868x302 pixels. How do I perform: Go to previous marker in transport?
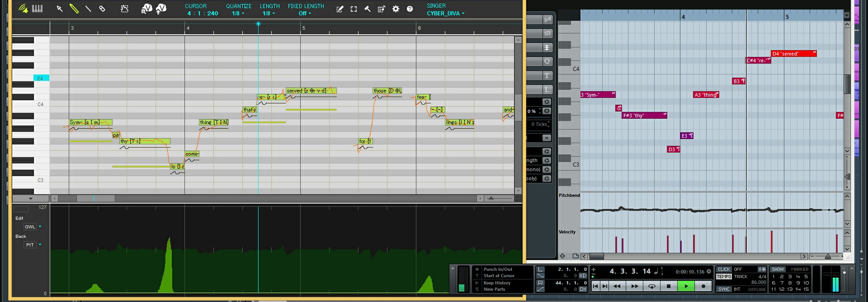point(596,286)
